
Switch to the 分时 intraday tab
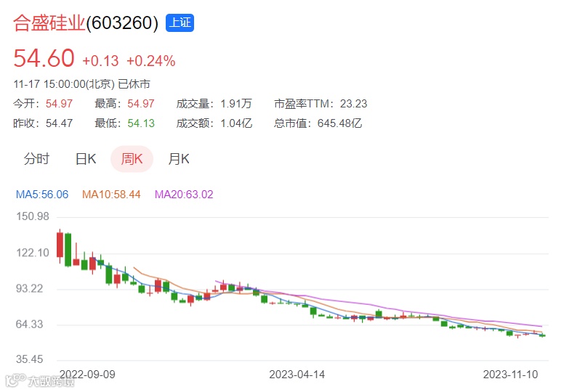[36, 158]
